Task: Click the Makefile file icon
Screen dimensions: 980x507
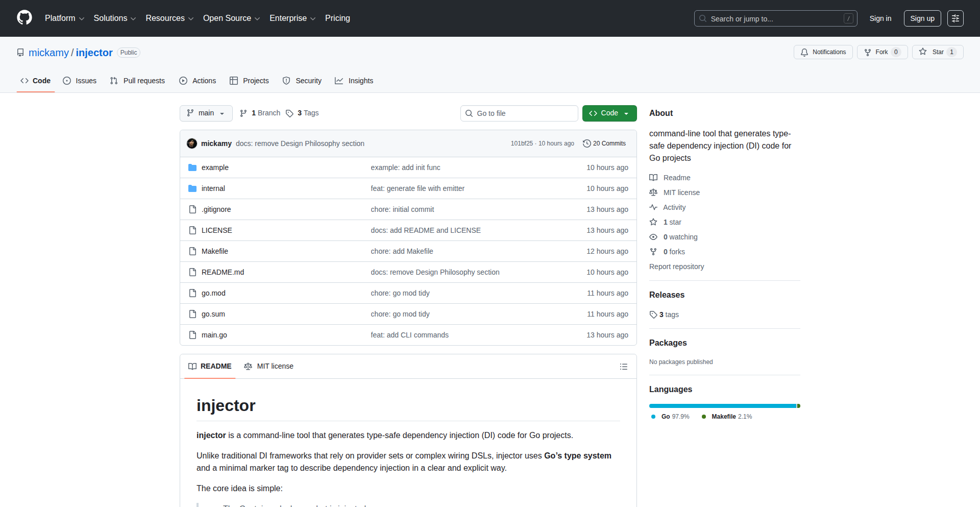Action: click(192, 251)
